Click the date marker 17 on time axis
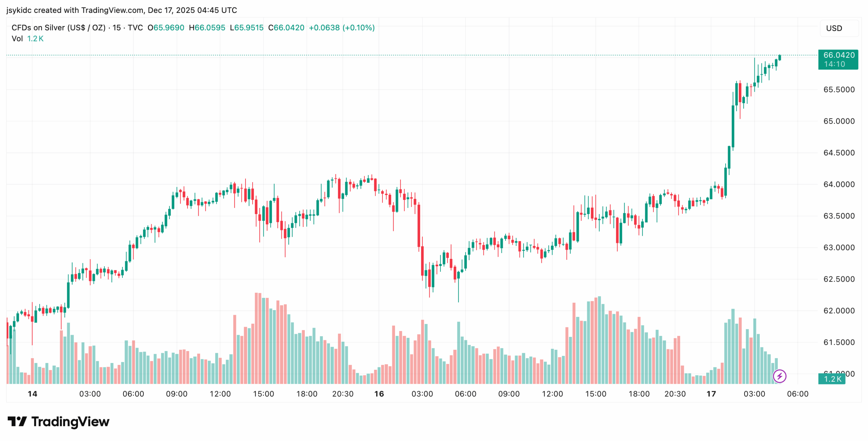 (x=711, y=394)
